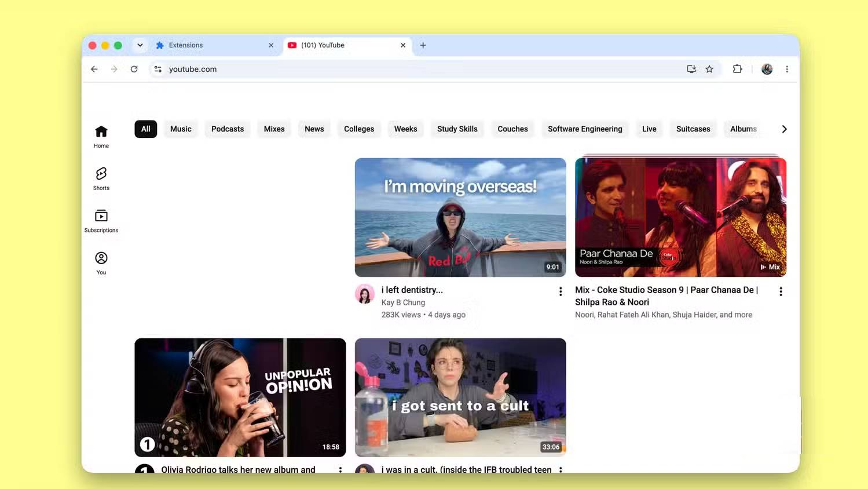
Task: Play the Unpopular Opinion thumbnail
Action: point(240,397)
